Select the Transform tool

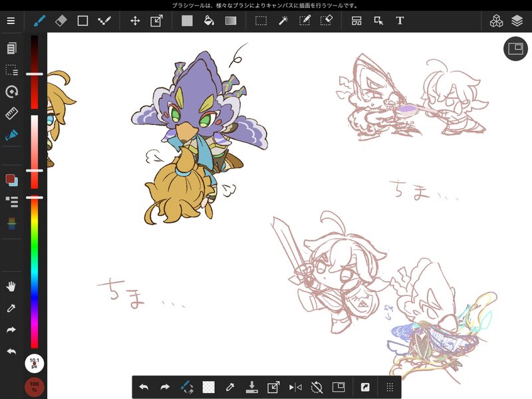point(156,21)
